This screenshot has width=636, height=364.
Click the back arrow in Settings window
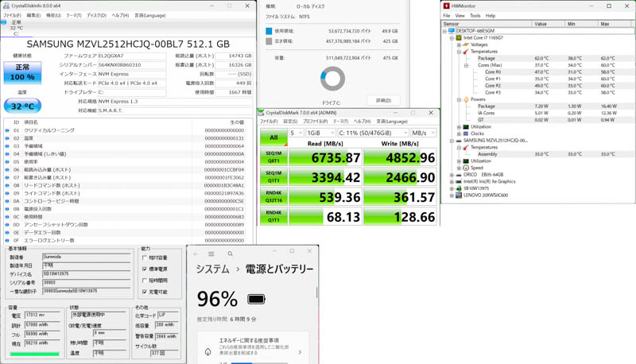coord(196,254)
